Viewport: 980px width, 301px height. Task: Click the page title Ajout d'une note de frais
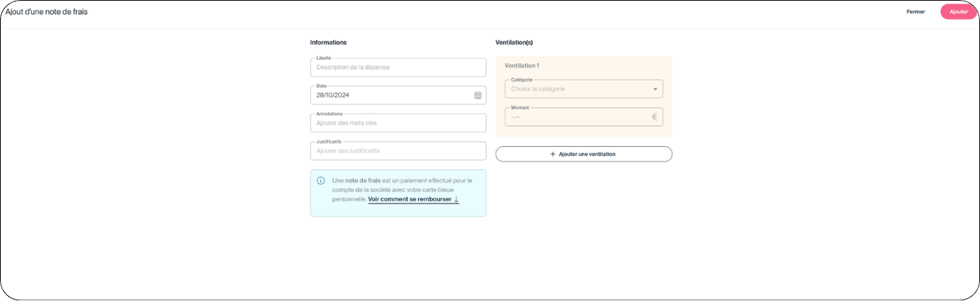click(x=46, y=12)
